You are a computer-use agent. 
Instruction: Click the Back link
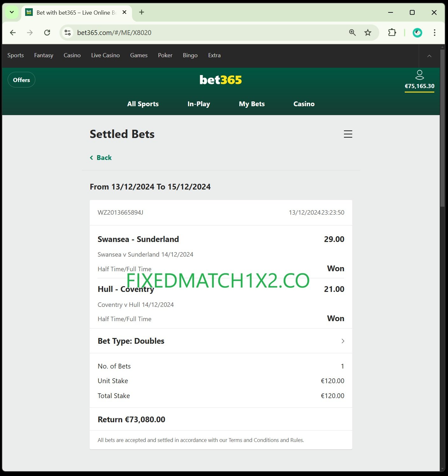tap(101, 158)
